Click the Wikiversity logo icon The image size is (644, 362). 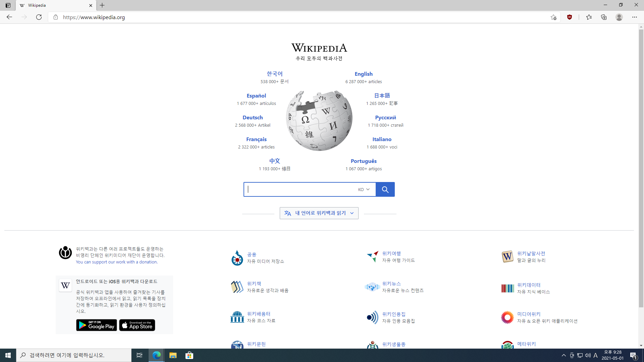237,317
